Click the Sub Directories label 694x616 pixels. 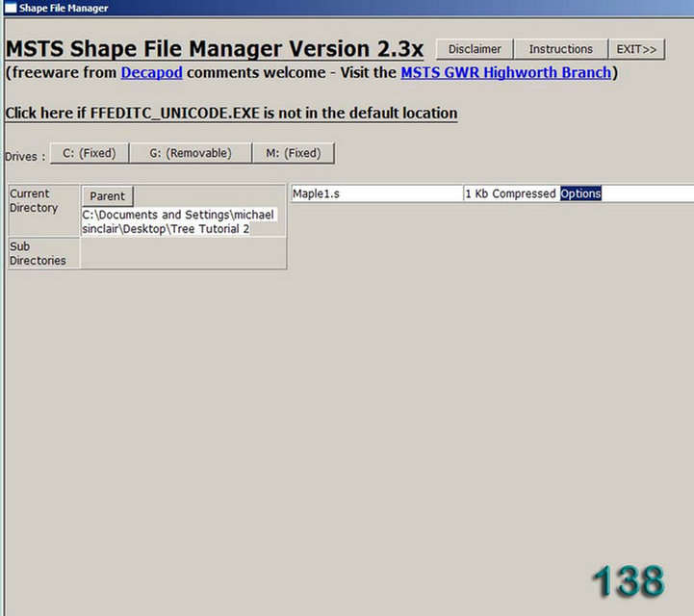tap(38, 253)
